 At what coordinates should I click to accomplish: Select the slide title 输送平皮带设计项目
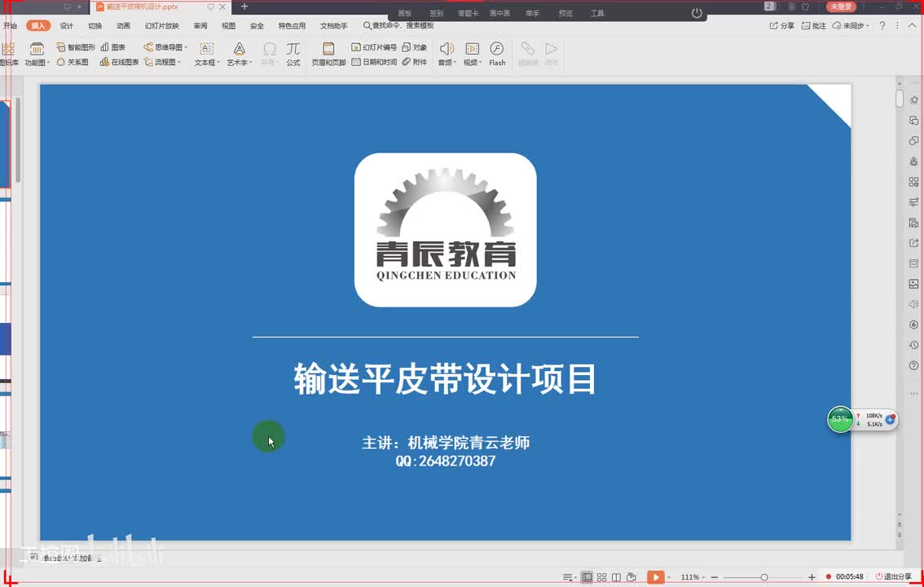[x=445, y=378]
